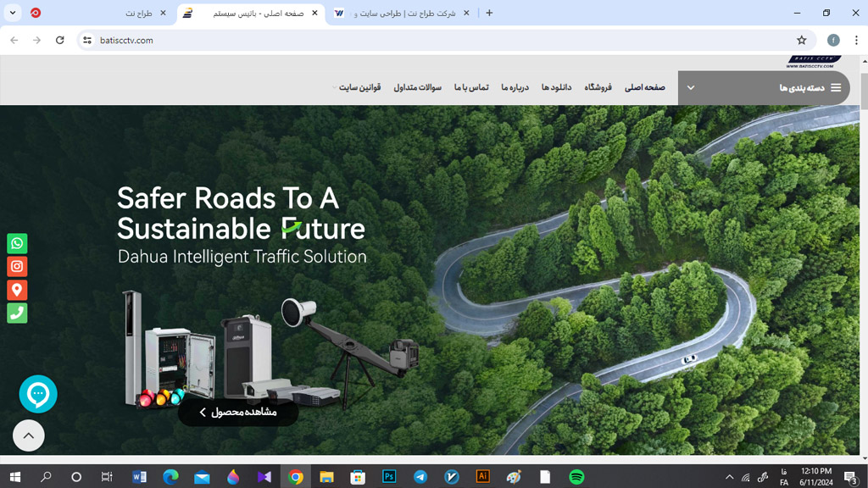868x488 pixels.
Task: Open the Chrome three-dot menu
Action: pyautogui.click(x=856, y=41)
